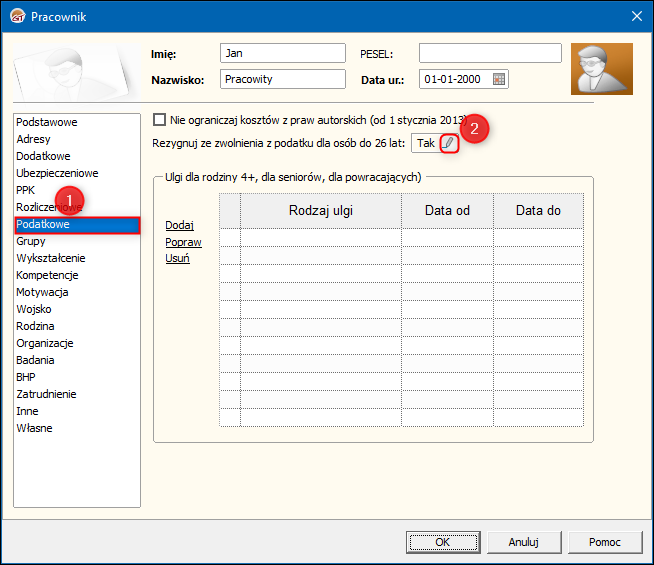Click the Anuluj button
The height and width of the screenshot is (565, 654).
point(523,542)
